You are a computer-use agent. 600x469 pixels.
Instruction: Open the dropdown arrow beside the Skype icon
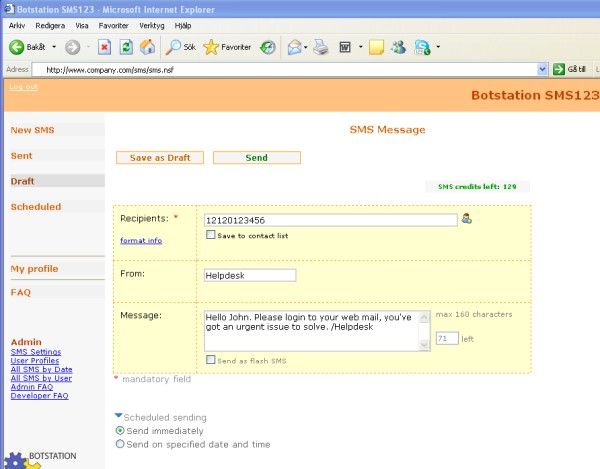coord(438,47)
